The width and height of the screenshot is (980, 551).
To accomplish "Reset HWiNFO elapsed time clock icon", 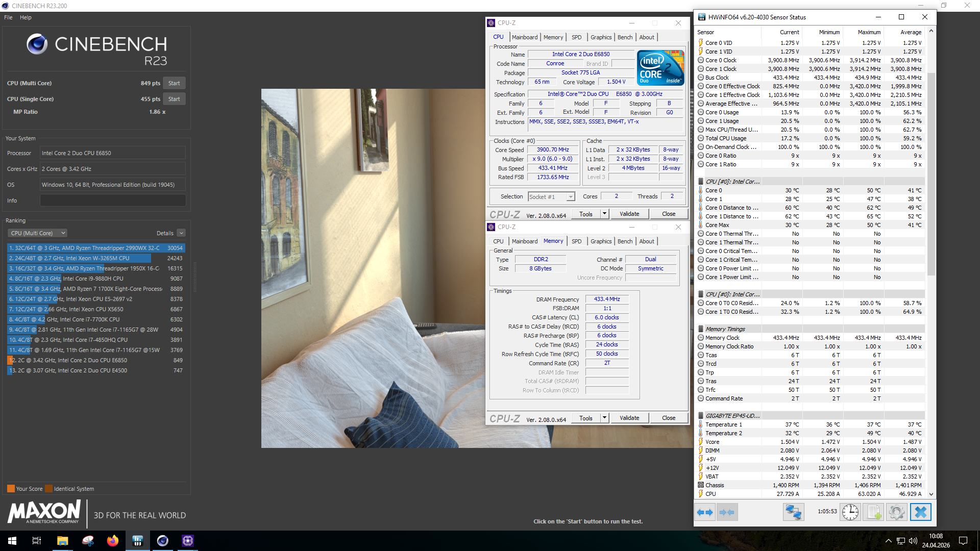I will [x=850, y=512].
